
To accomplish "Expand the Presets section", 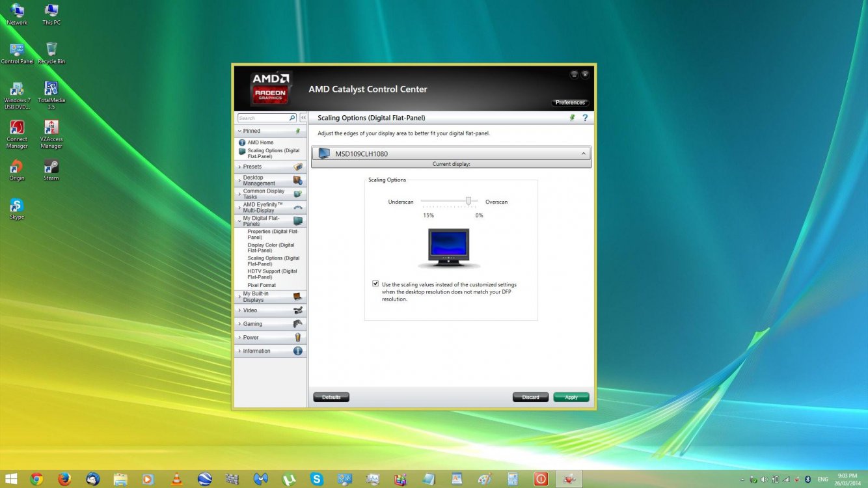I will tap(270, 167).
